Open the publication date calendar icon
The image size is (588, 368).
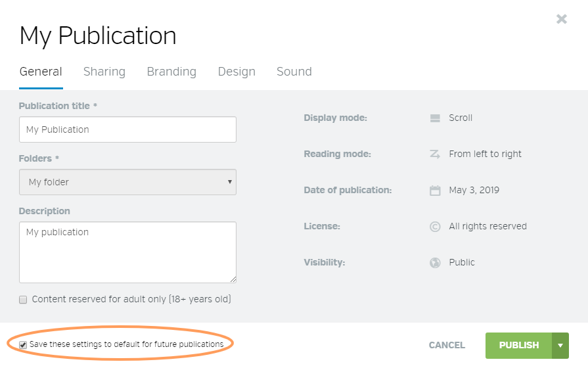(x=434, y=191)
